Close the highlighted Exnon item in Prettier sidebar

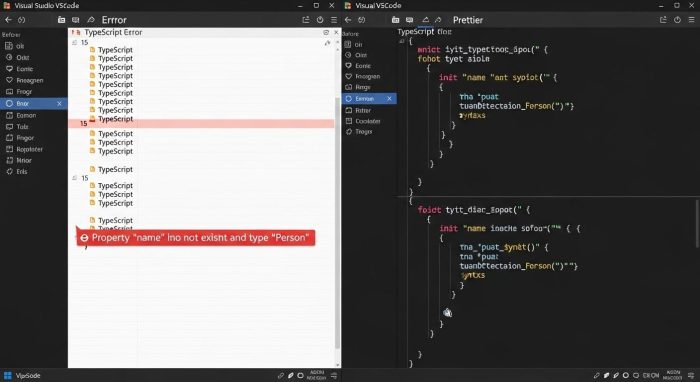[x=389, y=99]
